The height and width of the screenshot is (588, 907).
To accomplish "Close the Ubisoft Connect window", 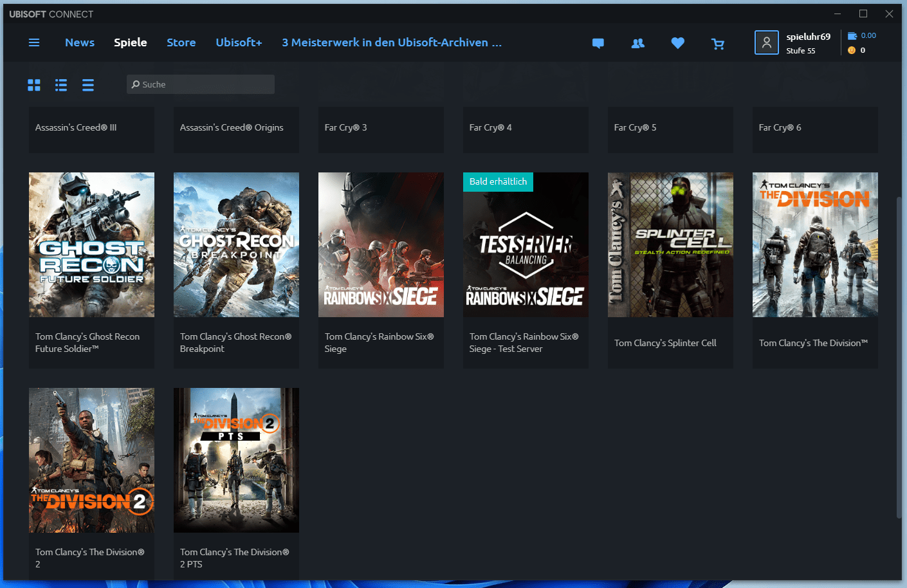I will pyautogui.click(x=889, y=14).
